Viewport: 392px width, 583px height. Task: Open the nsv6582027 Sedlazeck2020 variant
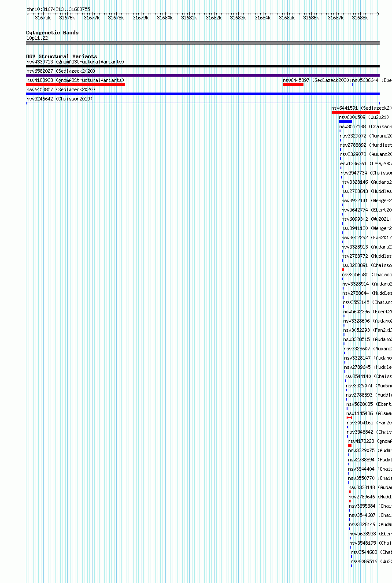coord(61,71)
